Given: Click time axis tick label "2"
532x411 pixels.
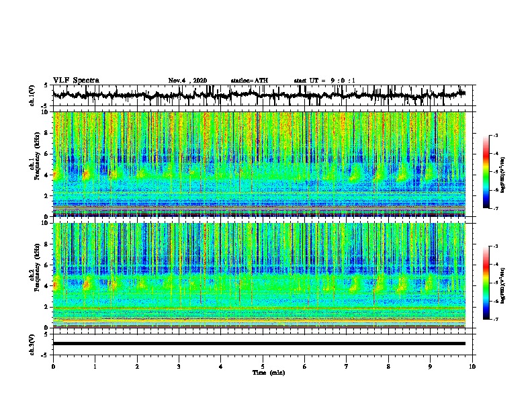Looking at the screenshot, I should tap(137, 367).
